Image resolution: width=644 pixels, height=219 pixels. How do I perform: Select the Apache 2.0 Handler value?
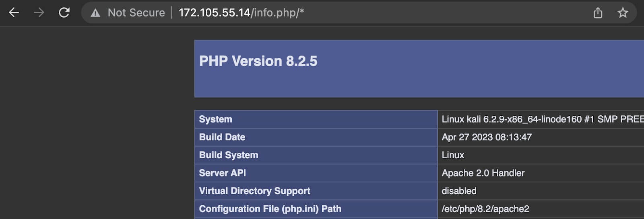483,173
